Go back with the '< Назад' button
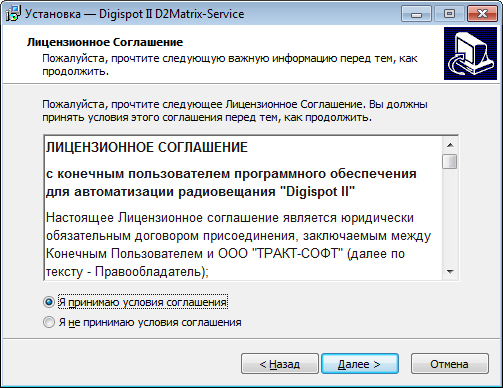 pyautogui.click(x=280, y=364)
